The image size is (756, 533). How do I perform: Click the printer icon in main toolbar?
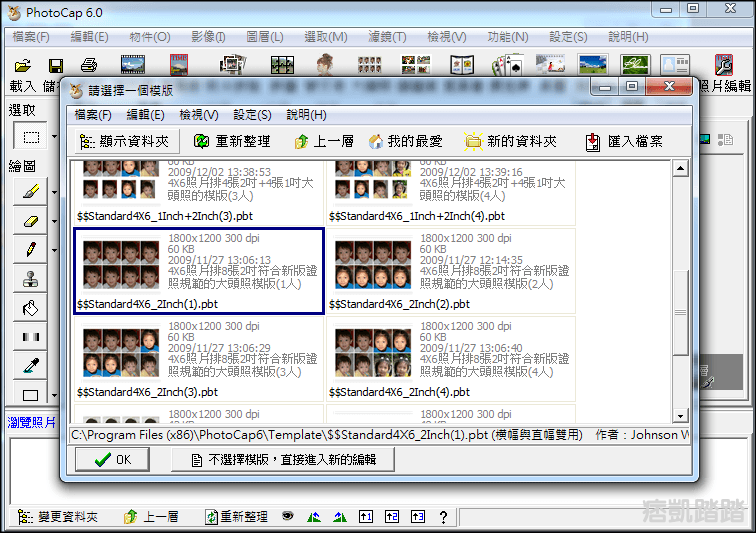pos(89,65)
